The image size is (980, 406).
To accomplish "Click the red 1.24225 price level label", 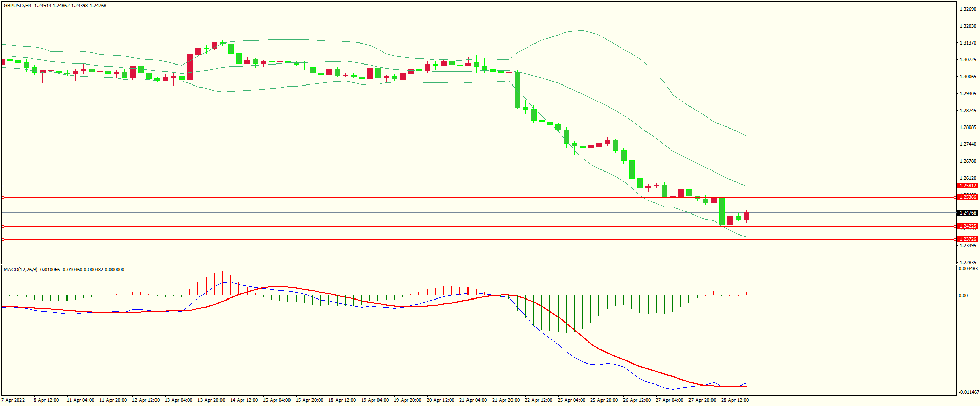I will pos(967,226).
